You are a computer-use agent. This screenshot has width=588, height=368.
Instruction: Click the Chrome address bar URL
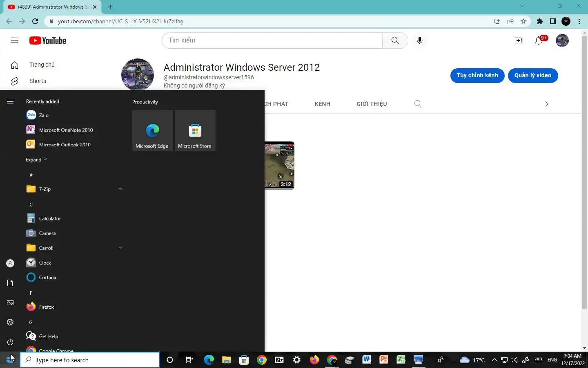tap(120, 21)
